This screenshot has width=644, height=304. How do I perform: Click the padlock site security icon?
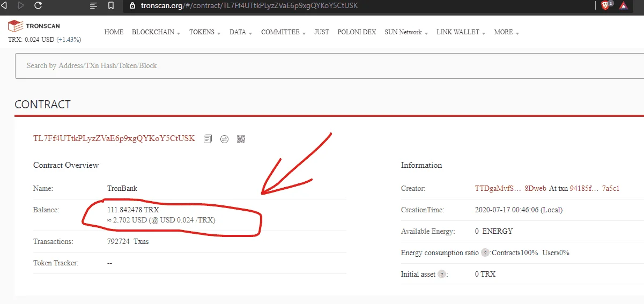pyautogui.click(x=132, y=6)
